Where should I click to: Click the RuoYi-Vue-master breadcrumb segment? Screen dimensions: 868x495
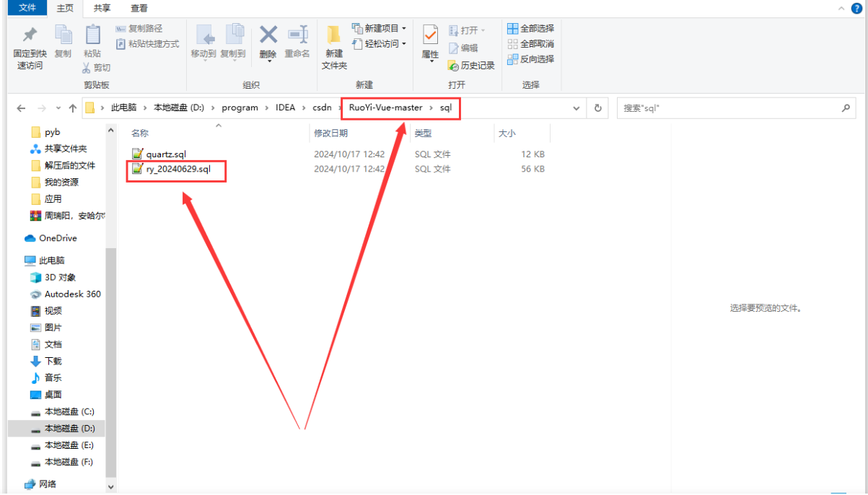pyautogui.click(x=386, y=108)
